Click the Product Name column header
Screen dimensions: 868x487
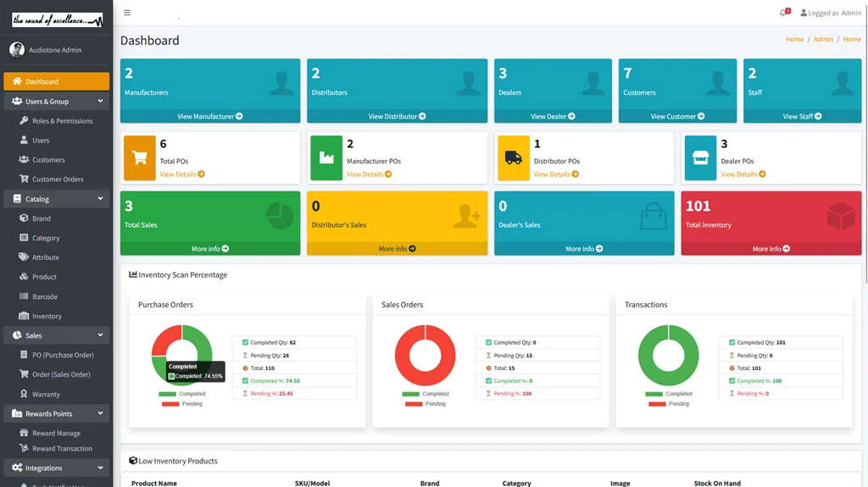(x=154, y=483)
